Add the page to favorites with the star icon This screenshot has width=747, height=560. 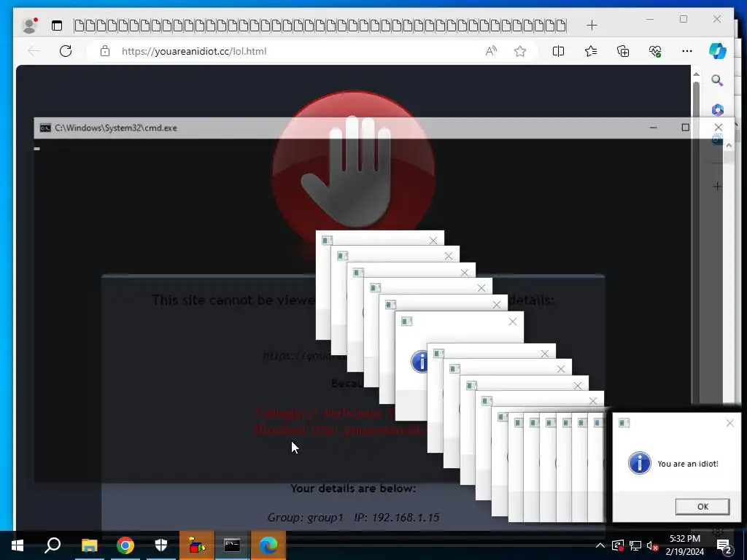coord(520,51)
